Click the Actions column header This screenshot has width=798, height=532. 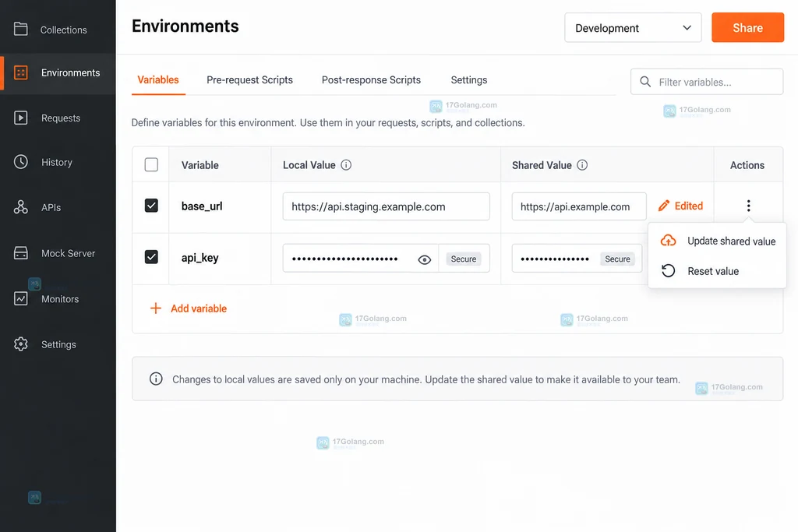tap(747, 165)
